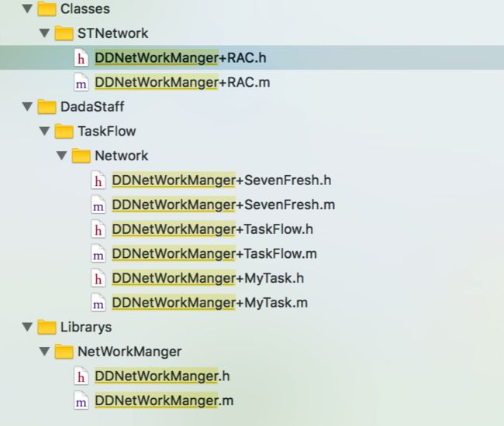Click implementation icon of DDNetWorkManger+SevenFresh.m

click(x=98, y=204)
